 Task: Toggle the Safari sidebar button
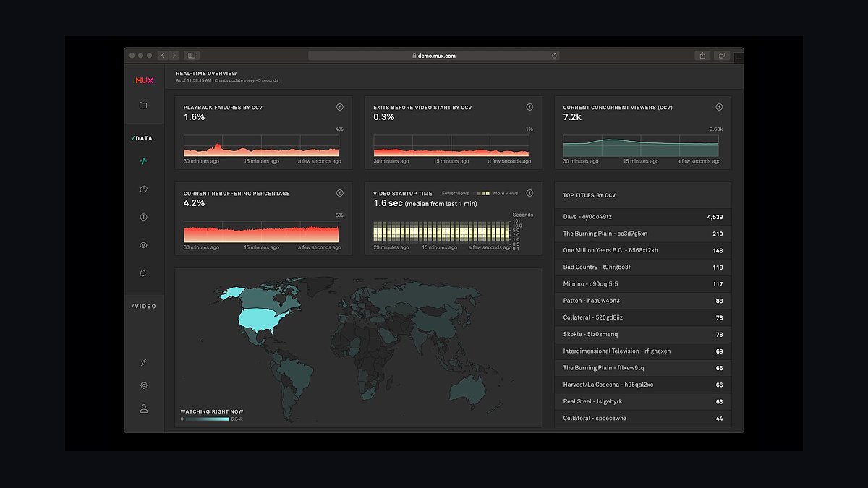click(191, 55)
